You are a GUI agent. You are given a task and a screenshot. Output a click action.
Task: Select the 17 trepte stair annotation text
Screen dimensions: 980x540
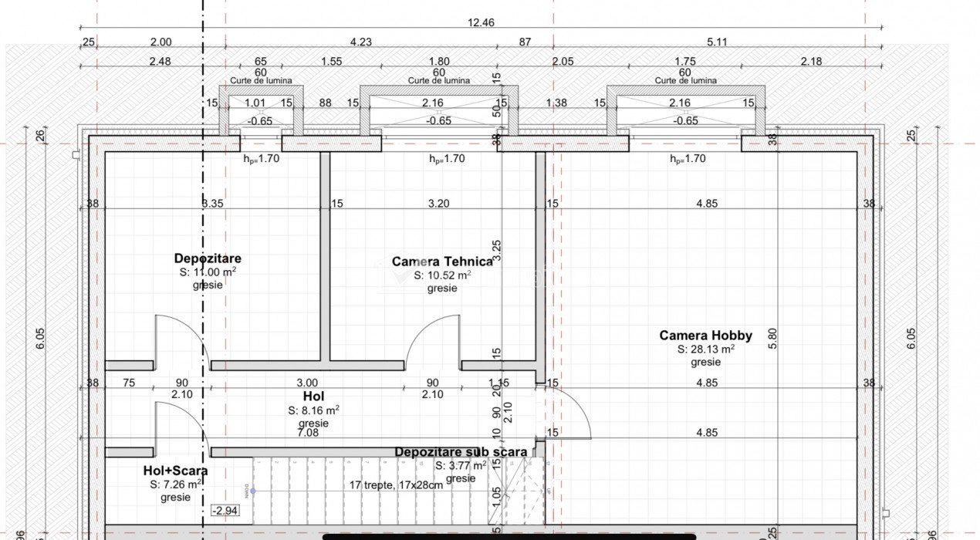click(396, 485)
